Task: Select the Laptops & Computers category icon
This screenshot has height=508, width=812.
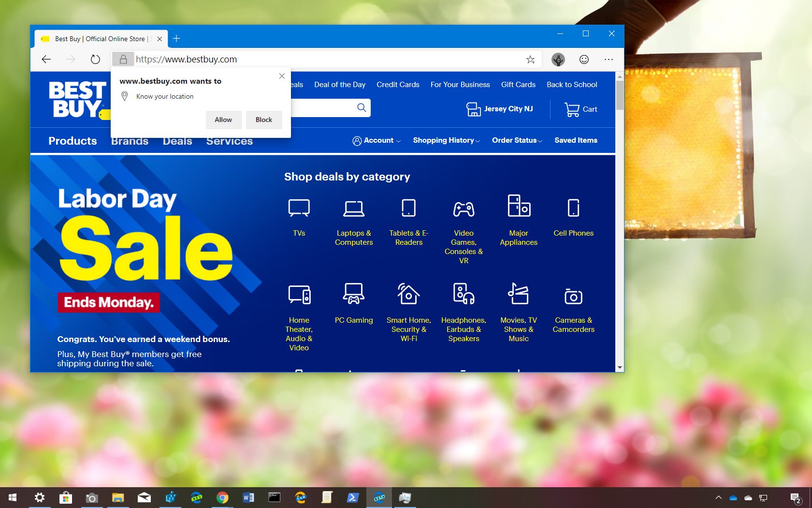Action: (x=354, y=207)
